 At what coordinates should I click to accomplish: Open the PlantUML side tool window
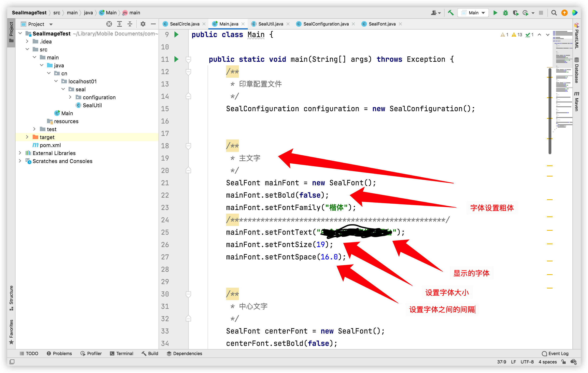click(x=577, y=36)
